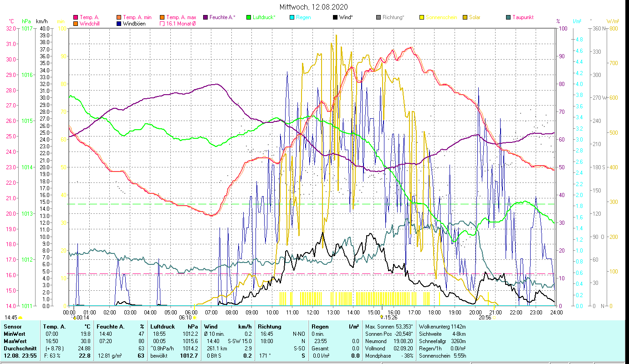Click the maximum temperature value 30.8
The width and height of the screenshot is (629, 364).
(85, 341)
